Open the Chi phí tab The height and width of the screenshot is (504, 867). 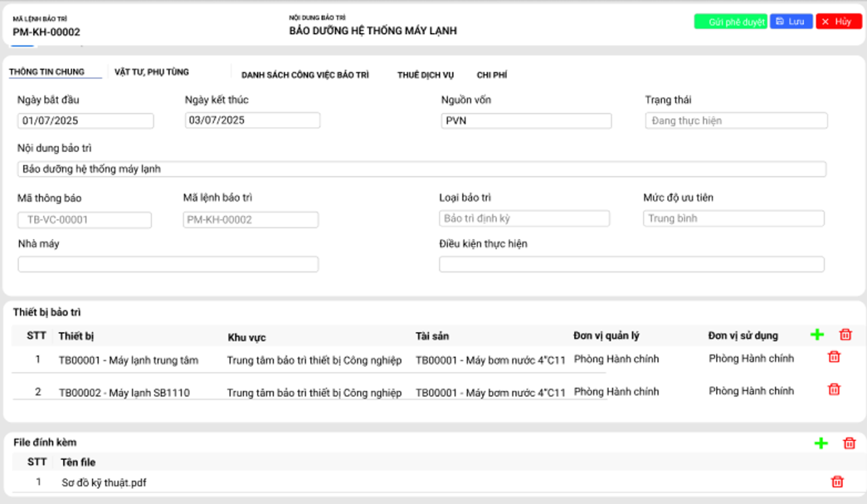(491, 75)
